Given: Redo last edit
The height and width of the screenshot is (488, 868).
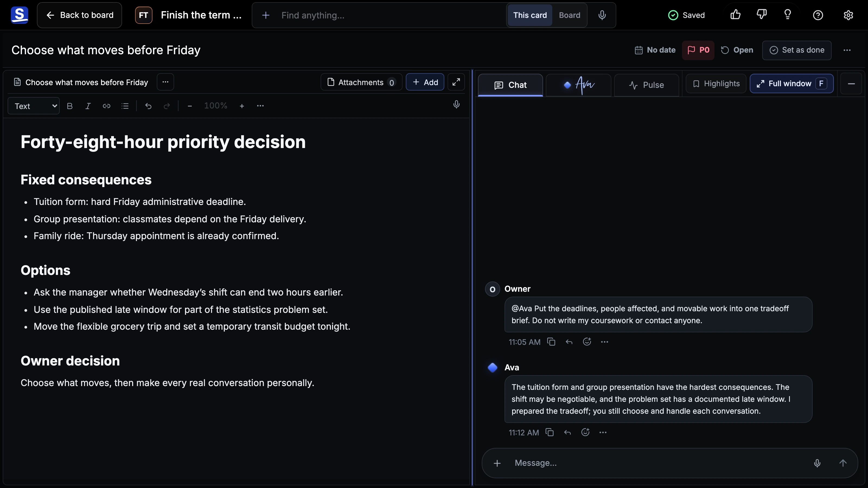Looking at the screenshot, I should click(x=167, y=106).
